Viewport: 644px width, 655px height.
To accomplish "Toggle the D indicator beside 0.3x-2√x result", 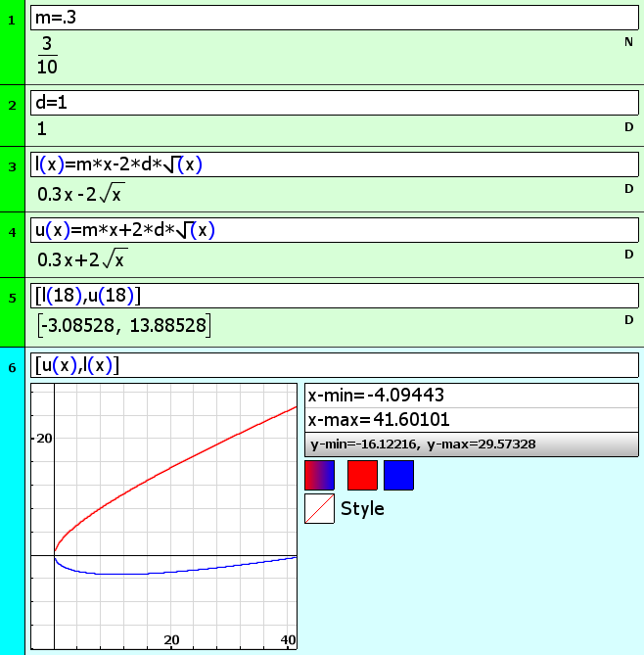I will click(x=628, y=189).
